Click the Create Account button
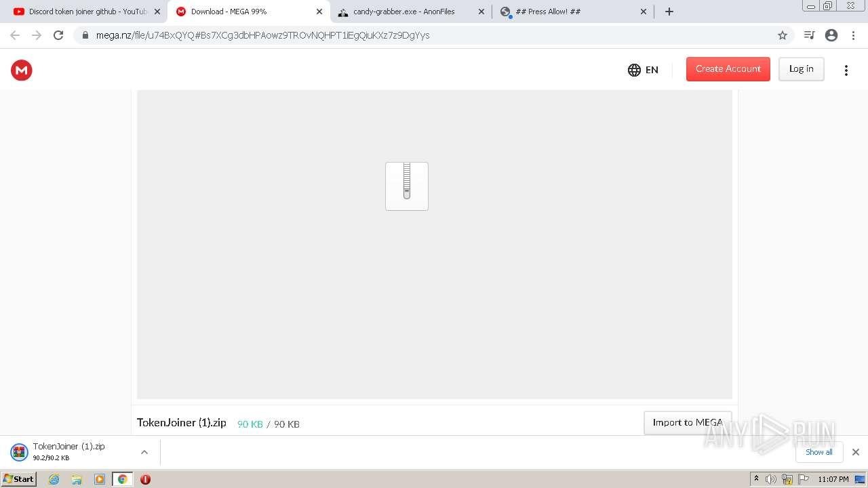The image size is (868, 488). pyautogui.click(x=728, y=69)
